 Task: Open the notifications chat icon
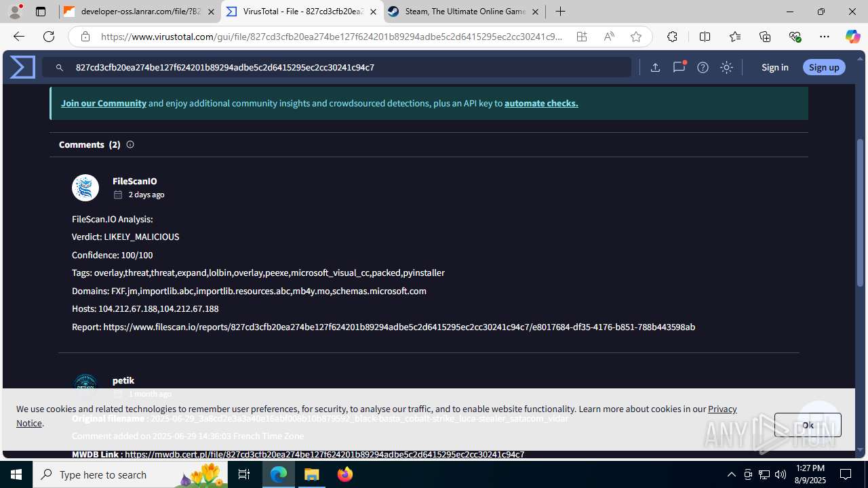click(679, 67)
